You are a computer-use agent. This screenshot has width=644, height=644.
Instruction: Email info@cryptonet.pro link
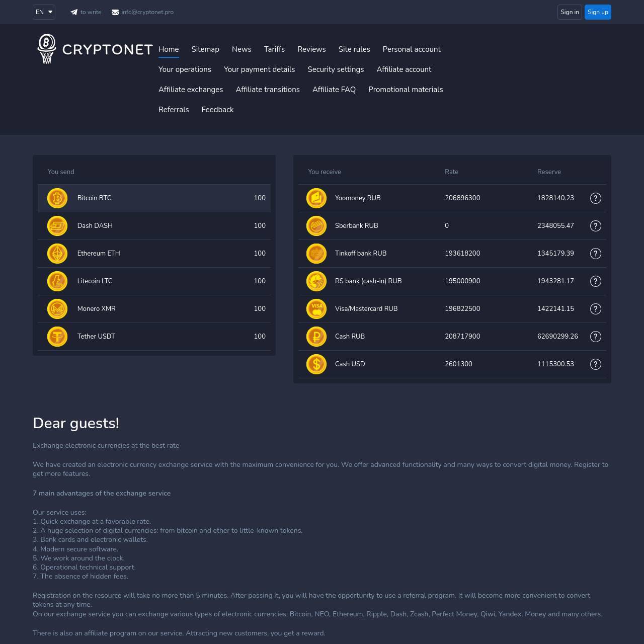(147, 12)
